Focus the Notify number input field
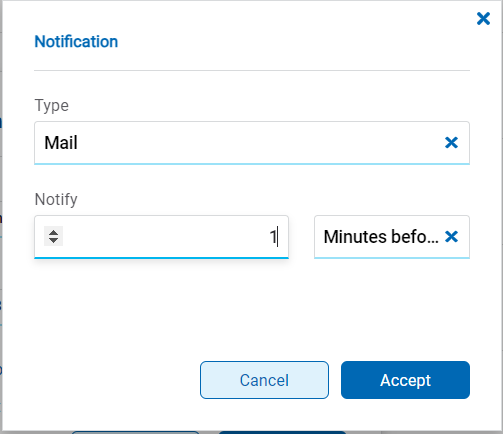Image resolution: width=503 pixels, height=434 pixels. tap(161, 237)
